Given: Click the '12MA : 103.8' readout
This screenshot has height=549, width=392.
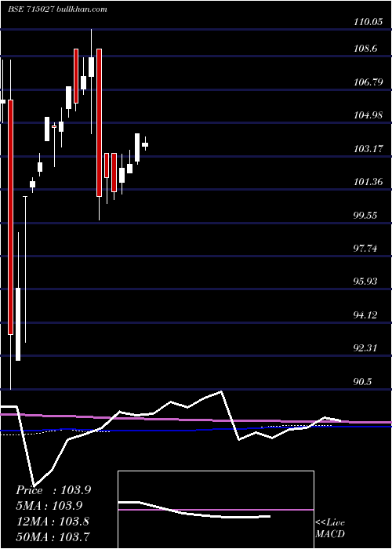Looking at the screenshot, I should (x=53, y=522).
